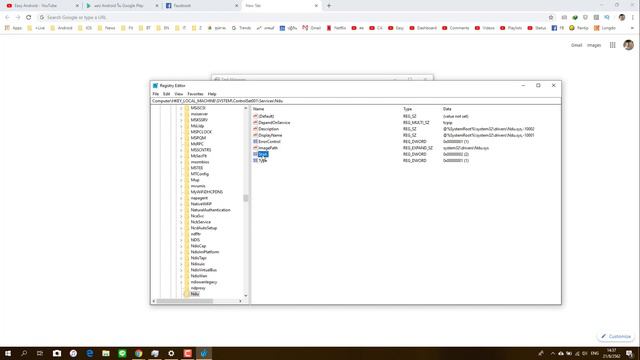Switch to the Facebook browser tab

pyautogui.click(x=202, y=6)
